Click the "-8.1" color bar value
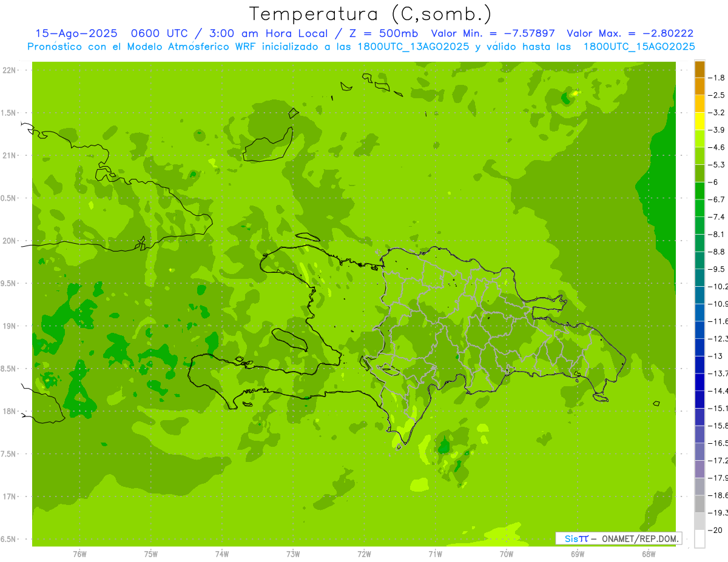 (x=718, y=234)
